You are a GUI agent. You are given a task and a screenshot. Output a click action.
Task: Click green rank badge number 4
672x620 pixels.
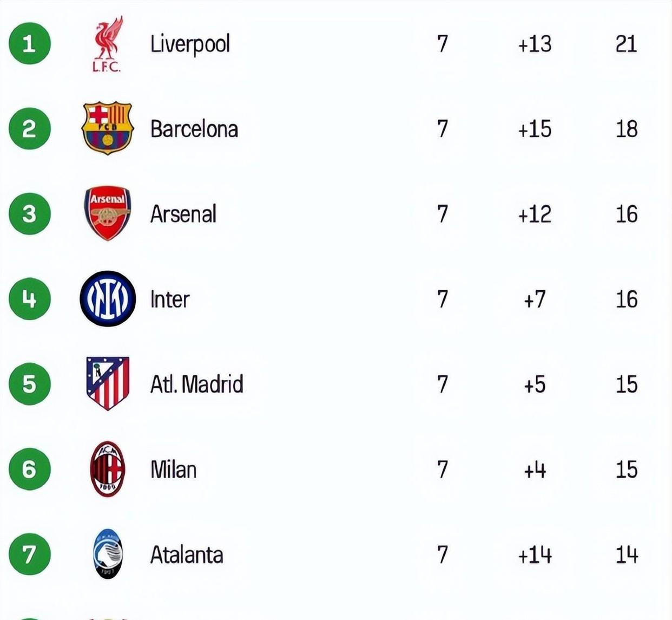click(30, 299)
